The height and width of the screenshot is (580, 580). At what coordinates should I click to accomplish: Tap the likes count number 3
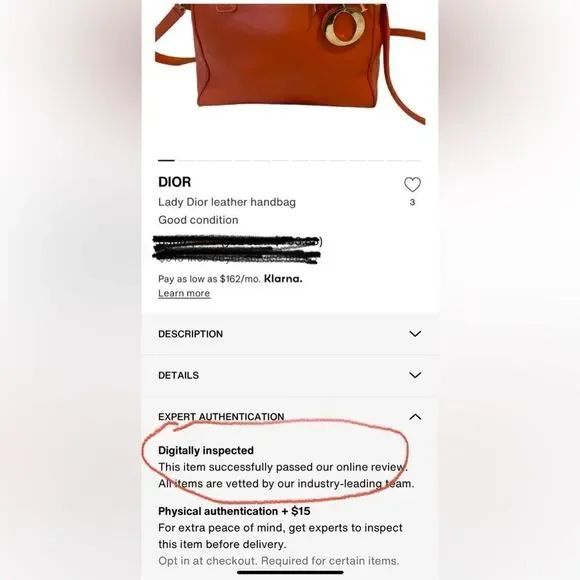(x=412, y=202)
